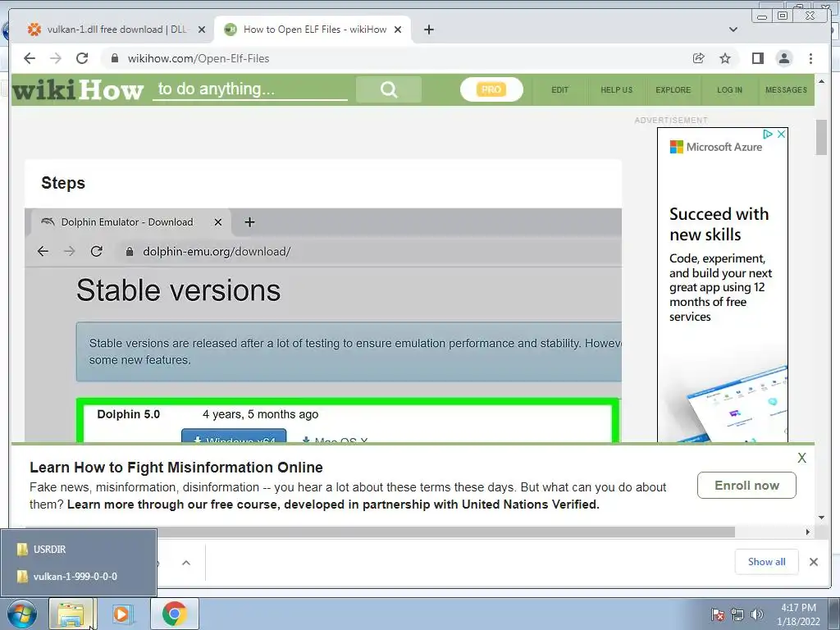Click the inner scroll down arrow
This screenshot has width=840, height=630.
821,518
